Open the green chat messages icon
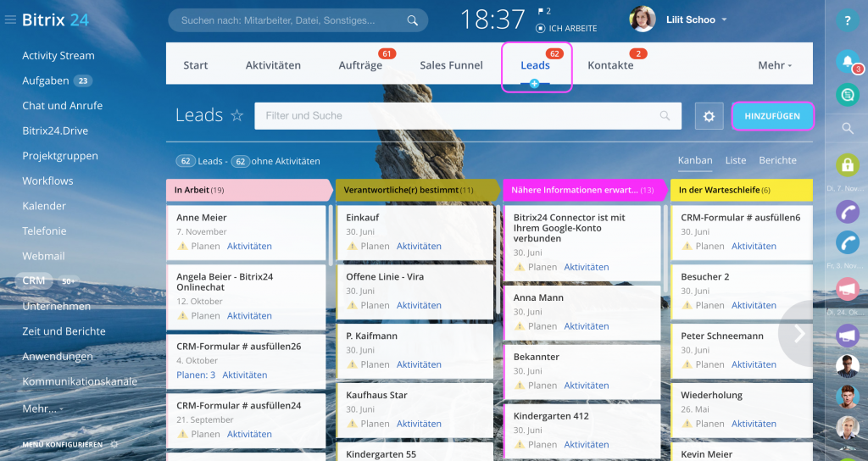 847,95
